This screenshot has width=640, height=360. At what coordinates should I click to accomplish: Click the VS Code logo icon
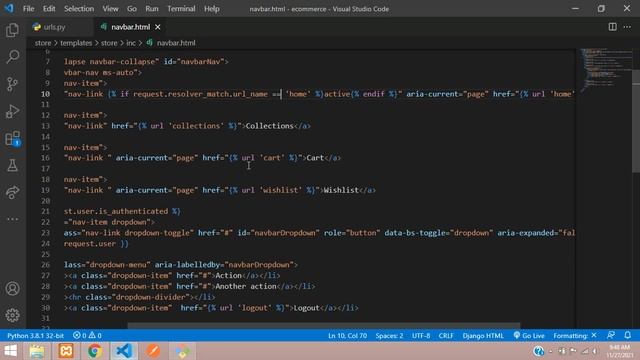coord(9,8)
